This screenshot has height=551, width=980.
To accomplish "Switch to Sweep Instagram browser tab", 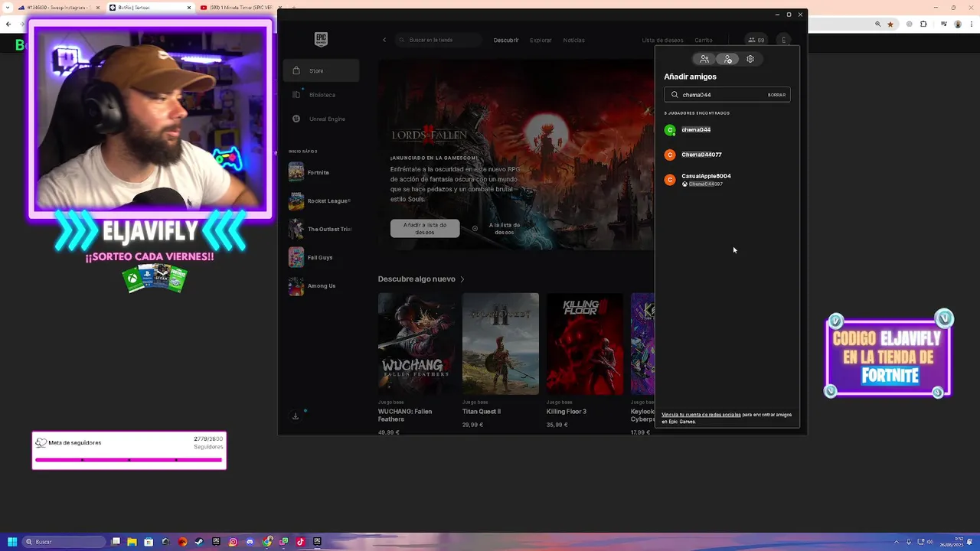I will pos(59,8).
